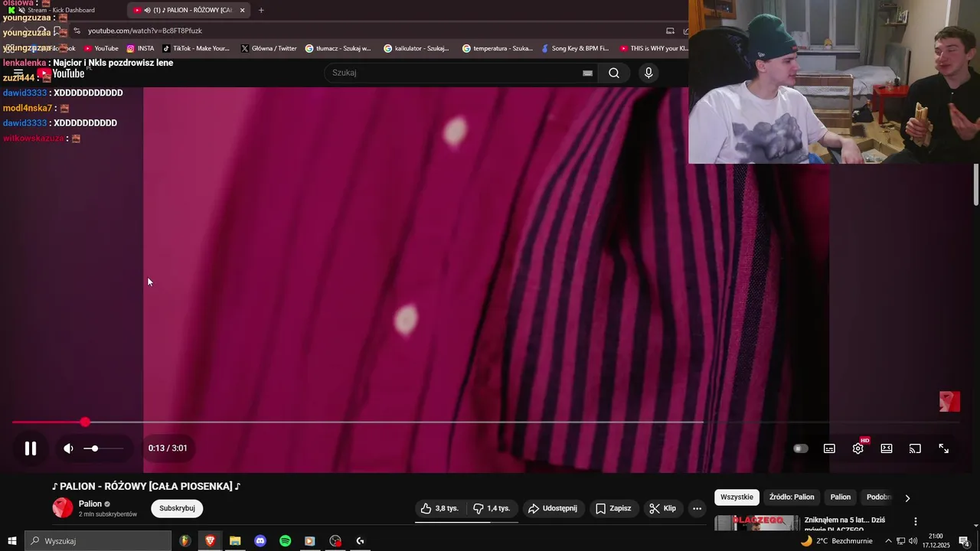Toggle the autoplay switch in player controls
Screen dimensions: 980x551
pos(800,448)
